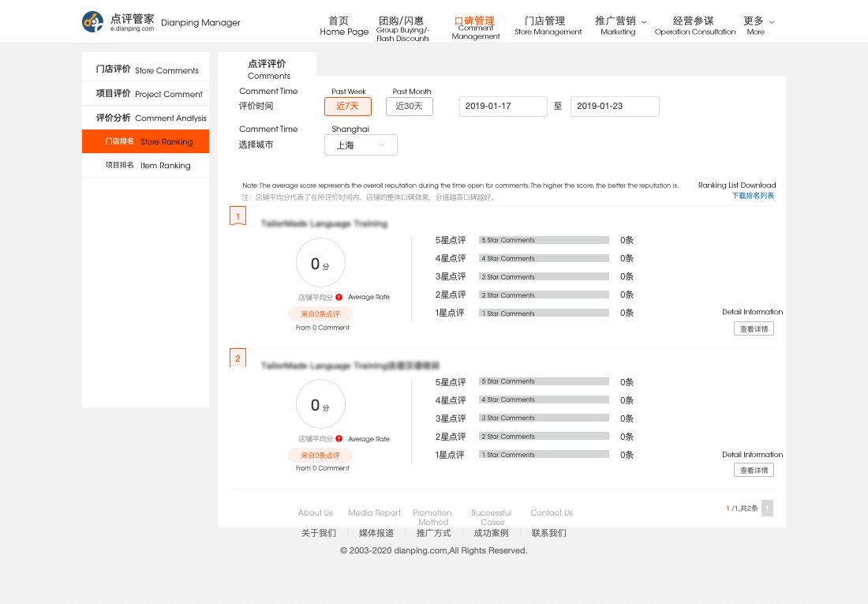The width and height of the screenshot is (868, 604).
Task: Click page 1 pagination button
Action: coord(767,508)
